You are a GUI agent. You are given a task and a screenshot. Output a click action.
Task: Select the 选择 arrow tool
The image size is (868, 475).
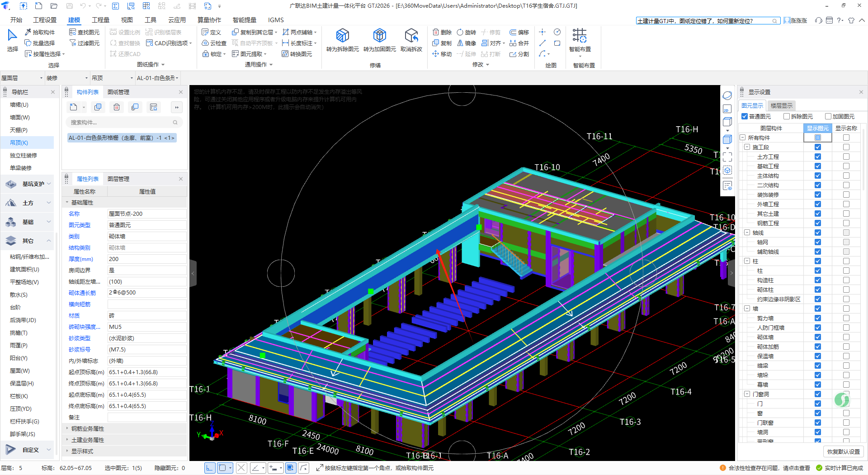12,40
